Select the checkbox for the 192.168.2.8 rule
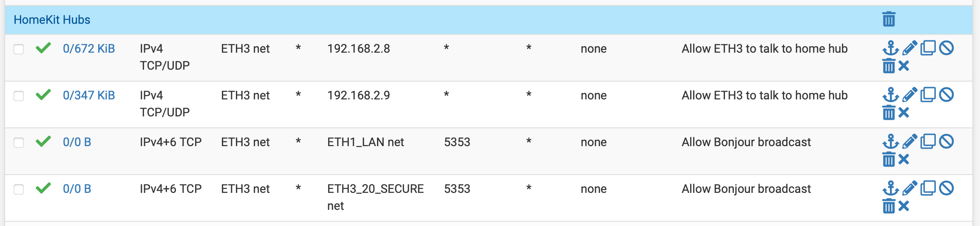The height and width of the screenshot is (226, 980). coord(19,49)
